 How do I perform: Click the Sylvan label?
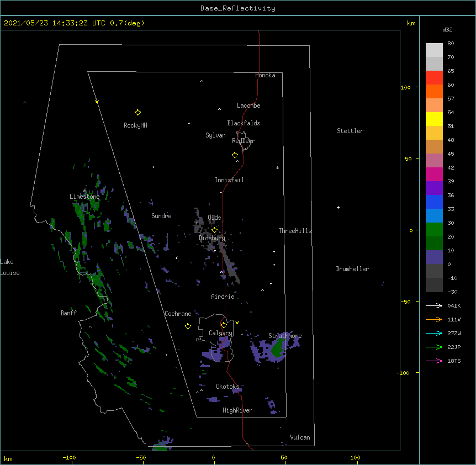215,135
